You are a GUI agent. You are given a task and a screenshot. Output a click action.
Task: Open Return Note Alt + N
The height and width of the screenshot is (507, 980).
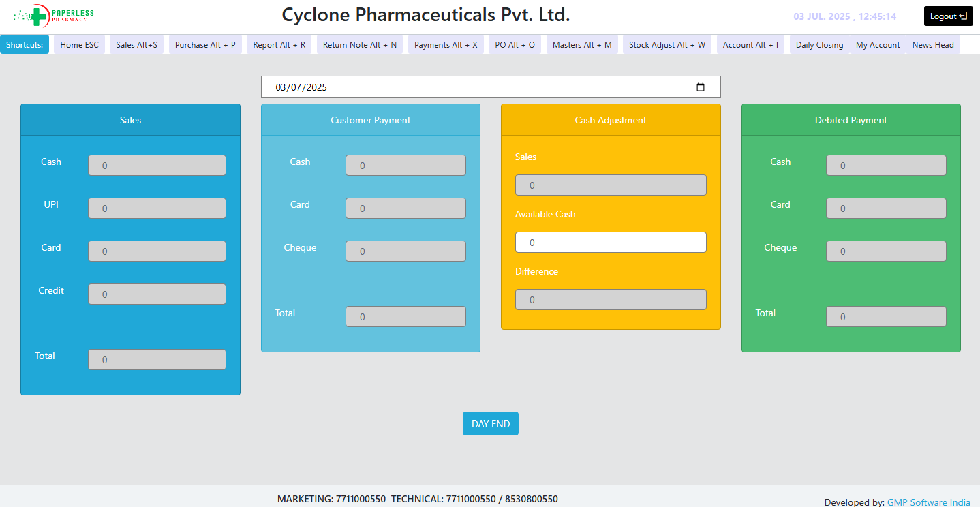(359, 45)
